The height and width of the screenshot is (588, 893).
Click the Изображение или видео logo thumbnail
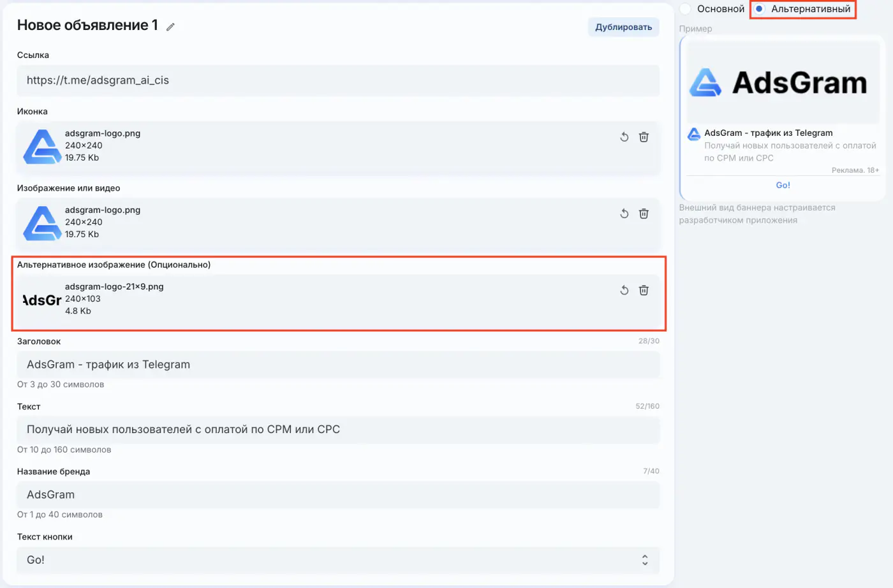point(42,223)
